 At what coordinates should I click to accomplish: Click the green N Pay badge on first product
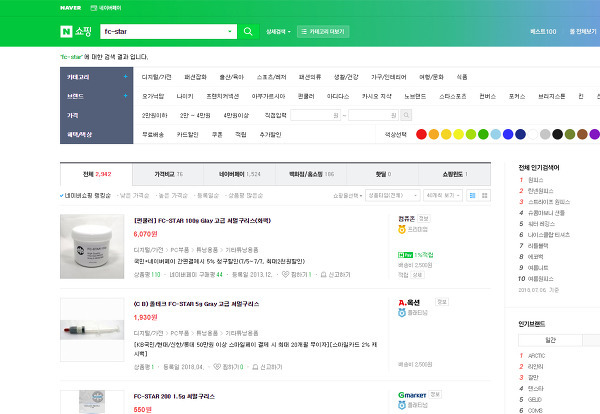(x=405, y=255)
